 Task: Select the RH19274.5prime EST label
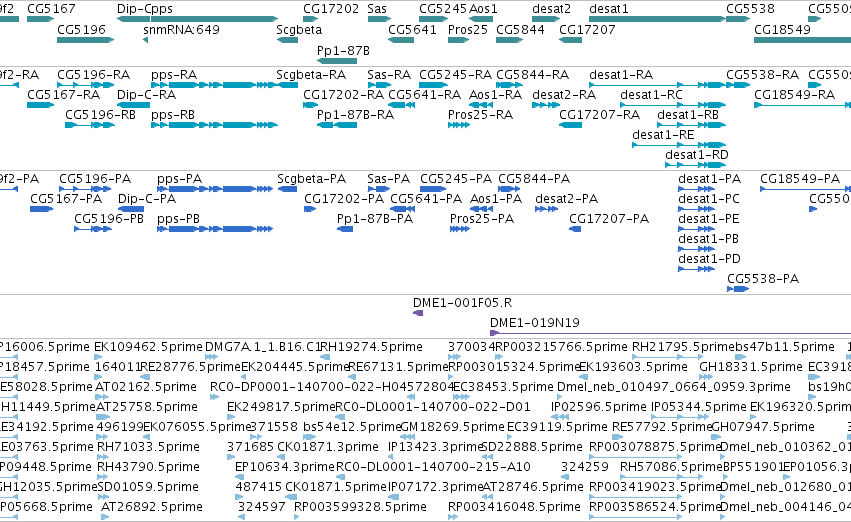pyautogui.click(x=372, y=347)
